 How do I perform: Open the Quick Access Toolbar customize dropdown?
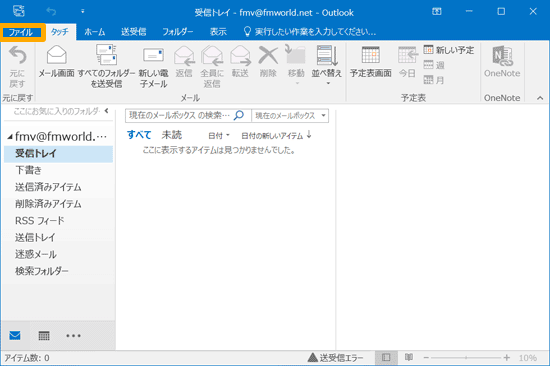82,12
